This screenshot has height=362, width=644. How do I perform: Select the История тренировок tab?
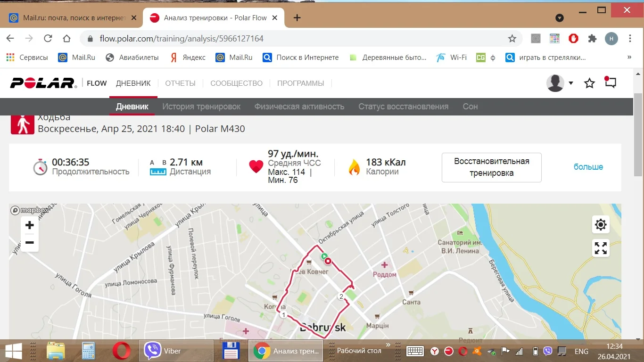coord(201,107)
